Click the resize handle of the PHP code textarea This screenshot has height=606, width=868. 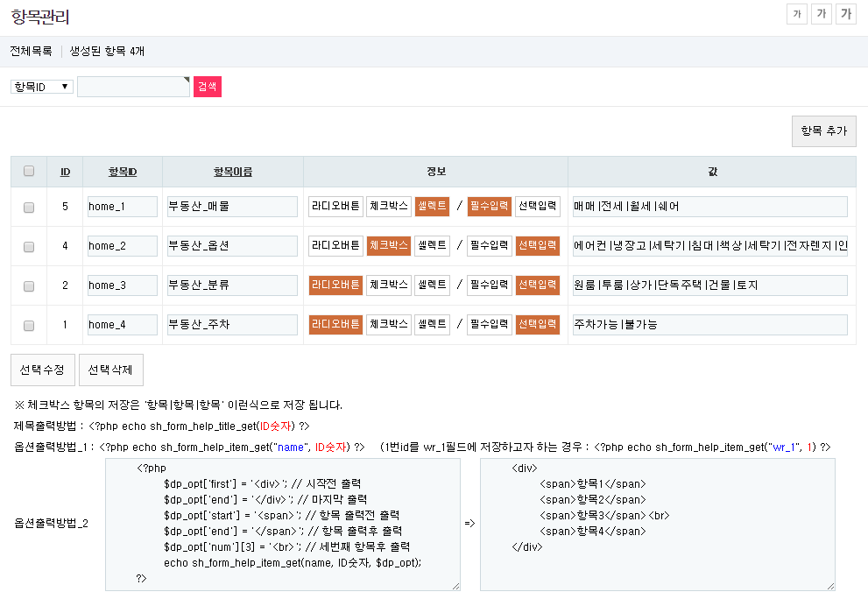455,585
